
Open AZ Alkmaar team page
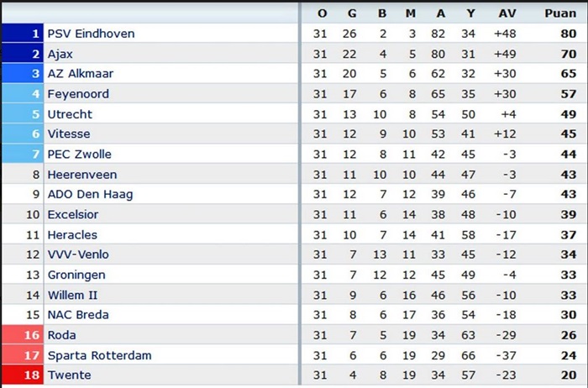tap(80, 74)
